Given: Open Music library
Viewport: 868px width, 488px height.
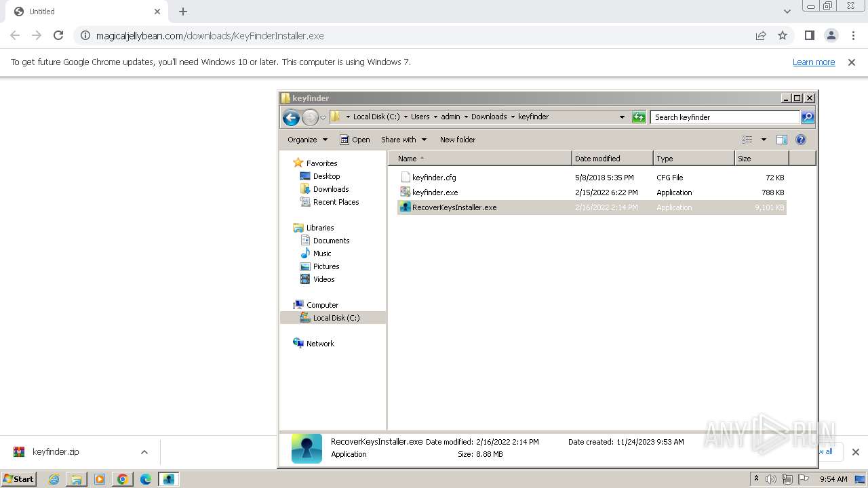Looking at the screenshot, I should click(x=322, y=253).
